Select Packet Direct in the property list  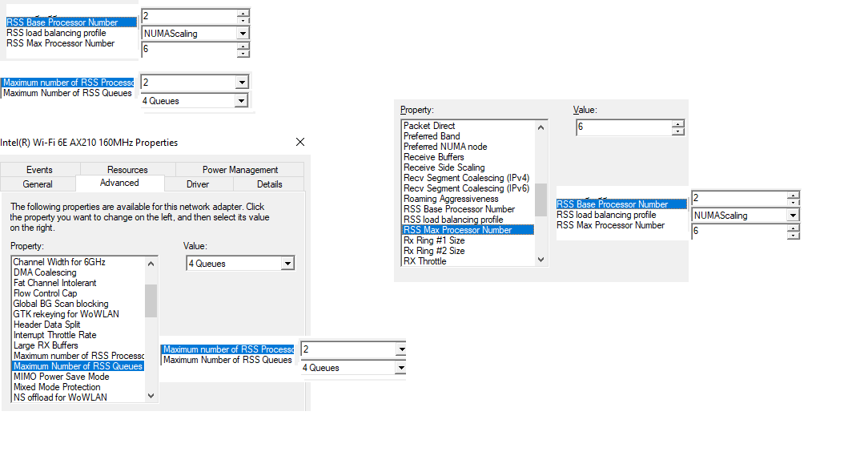click(x=429, y=126)
